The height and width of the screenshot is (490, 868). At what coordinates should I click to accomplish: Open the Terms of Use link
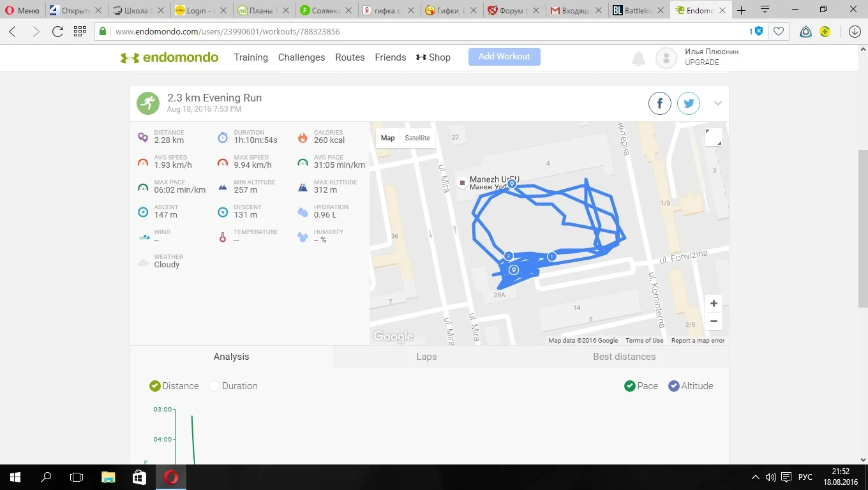(x=644, y=341)
